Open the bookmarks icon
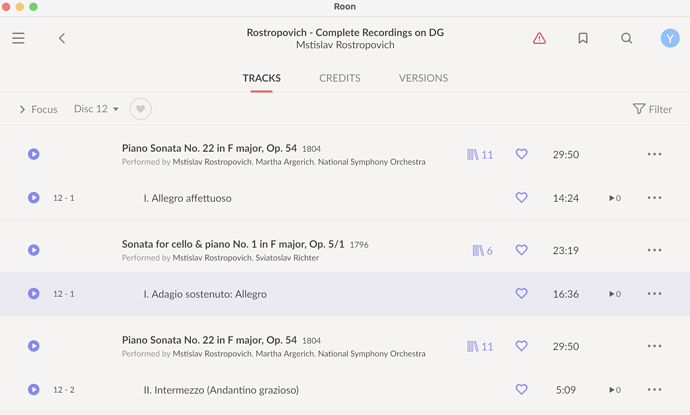The height and width of the screenshot is (415, 690). point(583,38)
